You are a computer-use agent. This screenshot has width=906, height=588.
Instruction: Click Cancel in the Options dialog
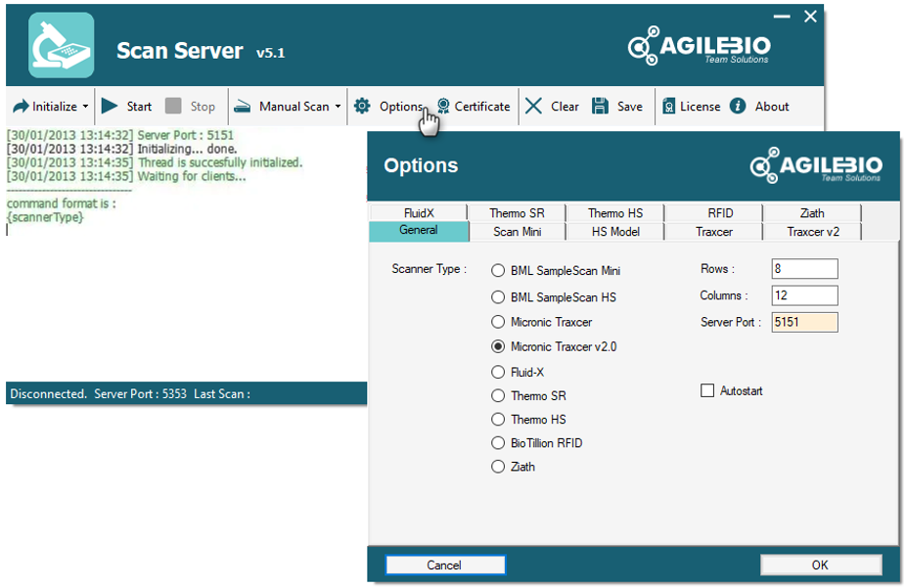pyautogui.click(x=445, y=565)
